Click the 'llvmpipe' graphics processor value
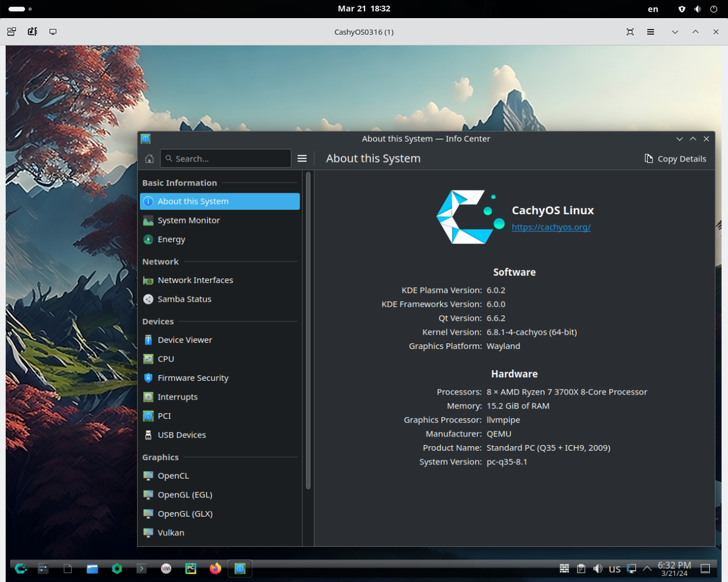728x582 pixels. [x=504, y=420]
